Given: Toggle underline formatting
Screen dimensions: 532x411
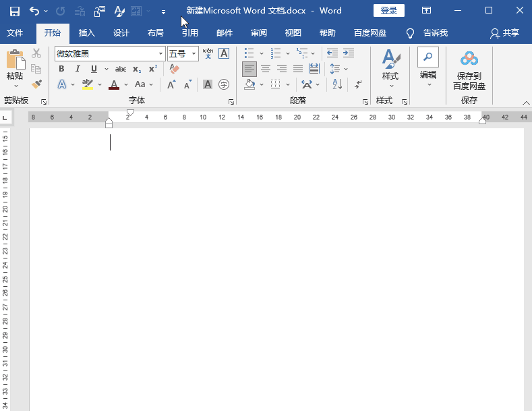Looking at the screenshot, I should point(94,69).
